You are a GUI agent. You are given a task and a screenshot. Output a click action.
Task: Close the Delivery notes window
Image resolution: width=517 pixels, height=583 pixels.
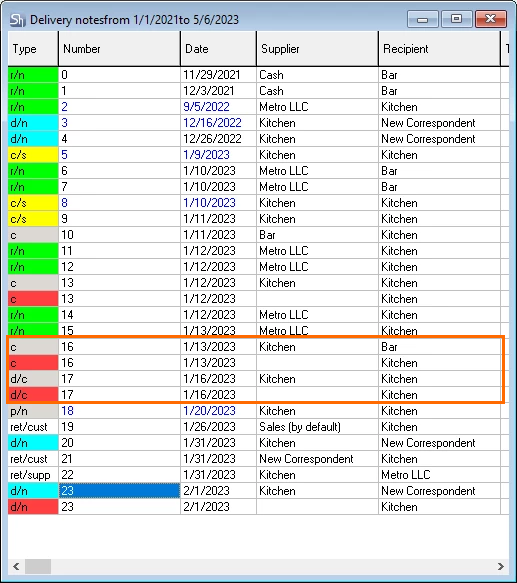pyautogui.click(x=491, y=19)
